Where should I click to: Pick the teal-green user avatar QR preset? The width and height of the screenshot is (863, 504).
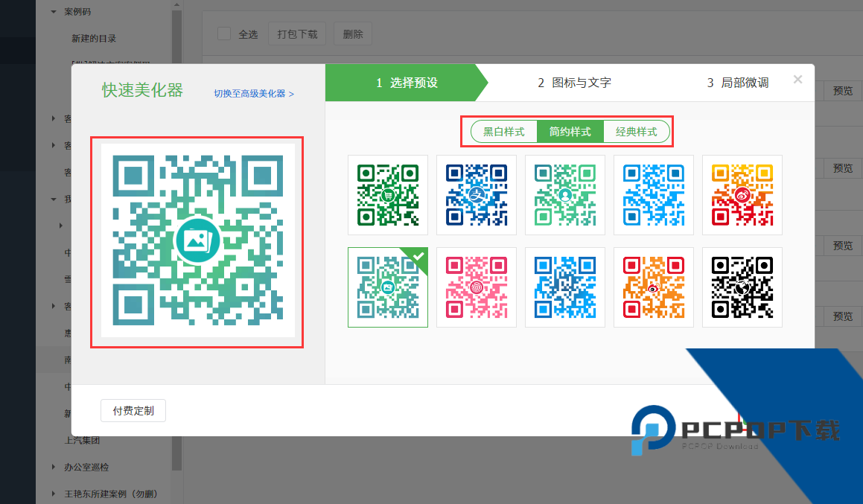[x=565, y=195]
